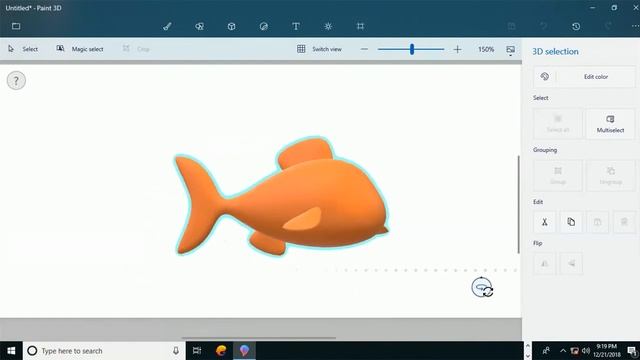This screenshot has height=360, width=640.
Task: Switch view using grid icon
Action: 319,49
